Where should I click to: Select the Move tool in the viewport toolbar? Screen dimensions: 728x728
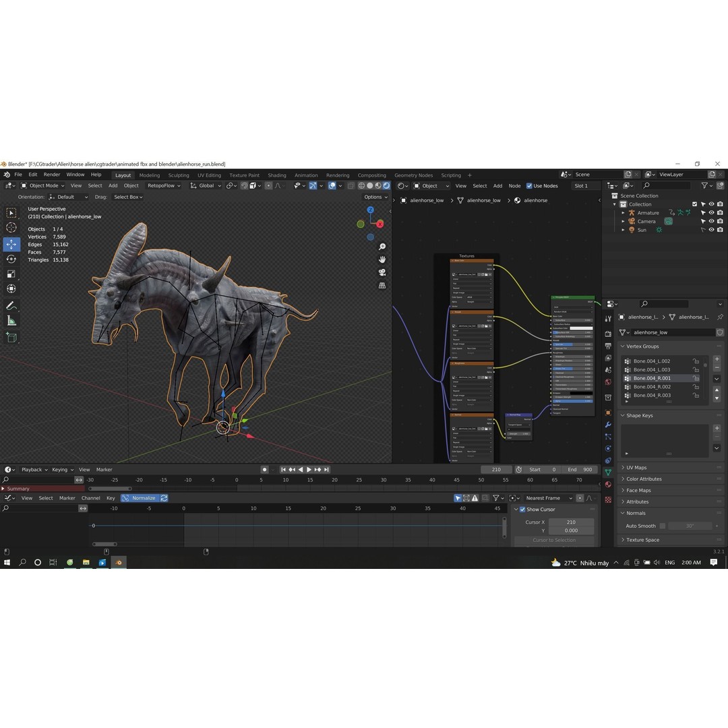(11, 244)
